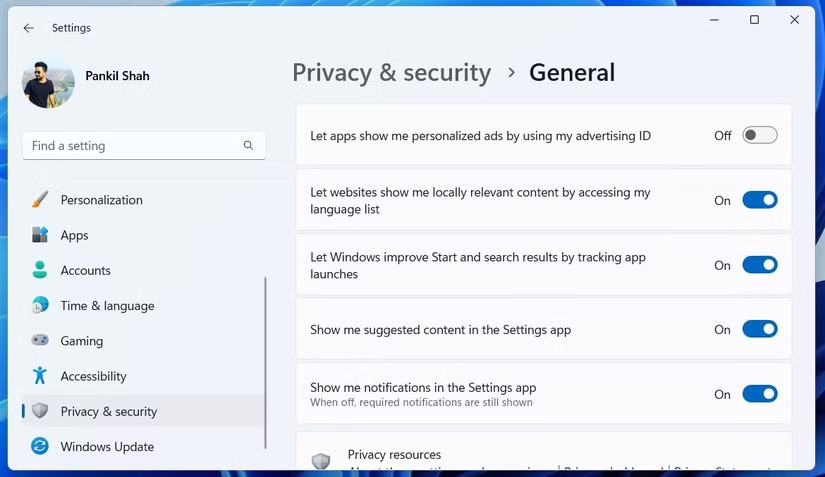The height and width of the screenshot is (477, 825).
Task: Open Personalization settings category
Action: coord(143,200)
